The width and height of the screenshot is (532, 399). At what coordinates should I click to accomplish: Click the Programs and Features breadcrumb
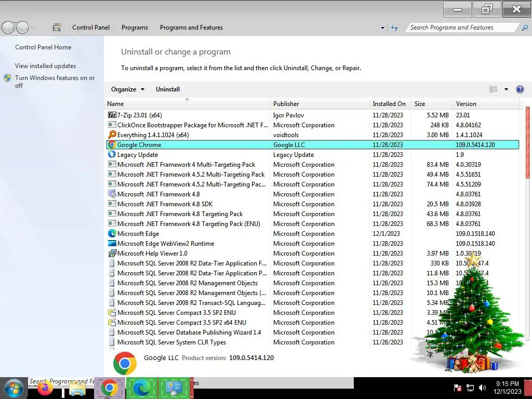pos(191,28)
